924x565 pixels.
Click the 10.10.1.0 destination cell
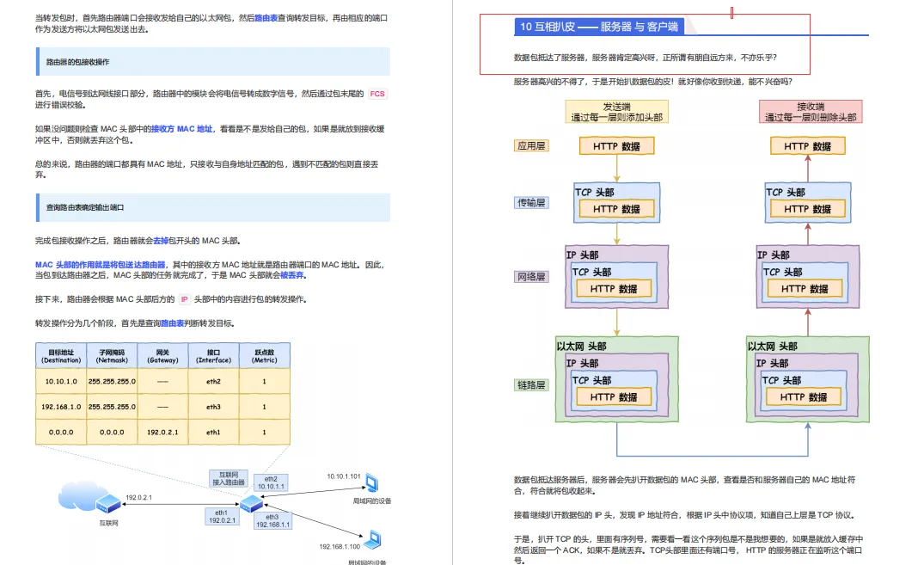coord(61,382)
